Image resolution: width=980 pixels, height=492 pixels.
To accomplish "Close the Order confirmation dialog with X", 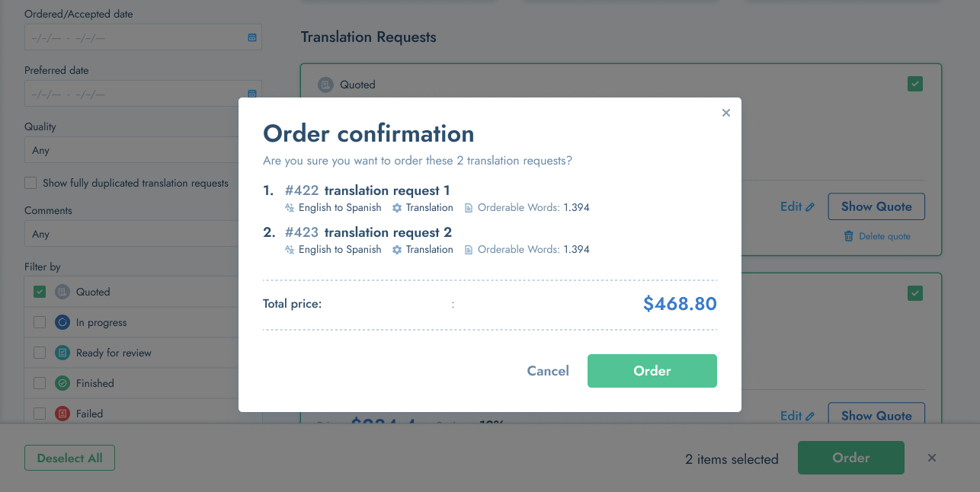I will coord(725,113).
